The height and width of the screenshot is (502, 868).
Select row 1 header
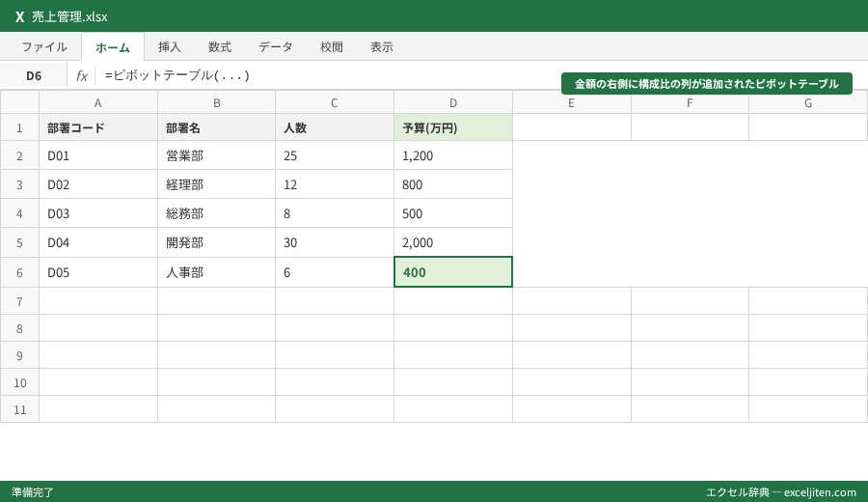[19, 127]
